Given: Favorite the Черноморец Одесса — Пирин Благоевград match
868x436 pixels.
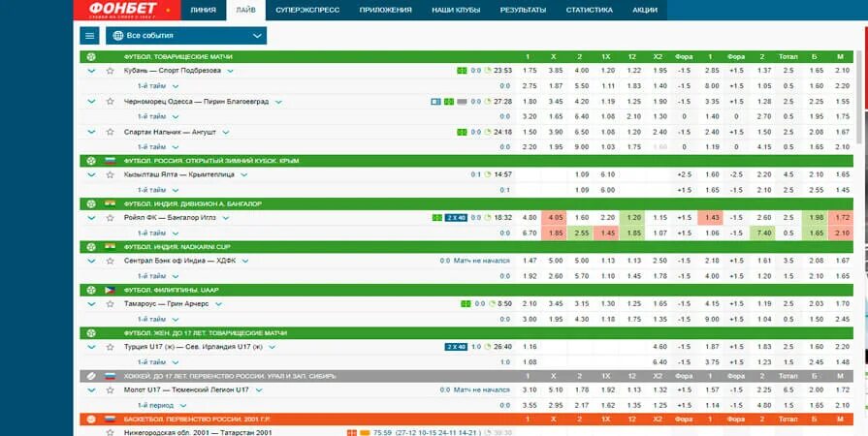Looking at the screenshot, I should point(110,102).
